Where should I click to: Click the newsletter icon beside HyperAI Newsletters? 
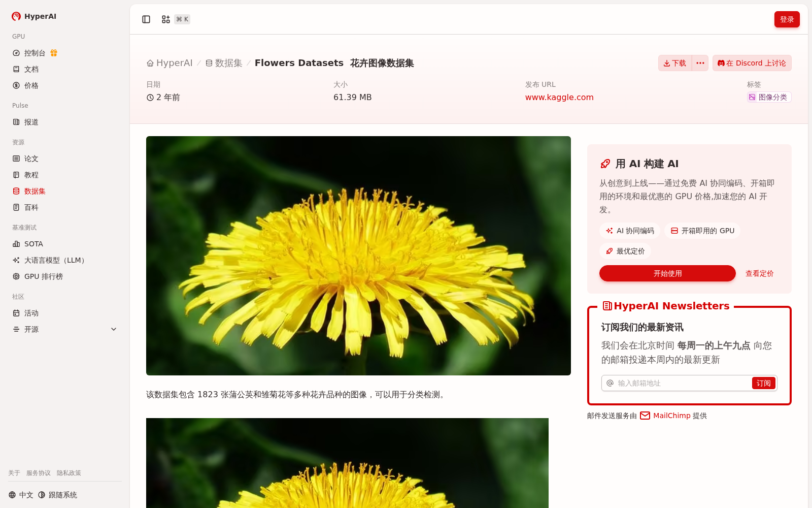[607, 306]
